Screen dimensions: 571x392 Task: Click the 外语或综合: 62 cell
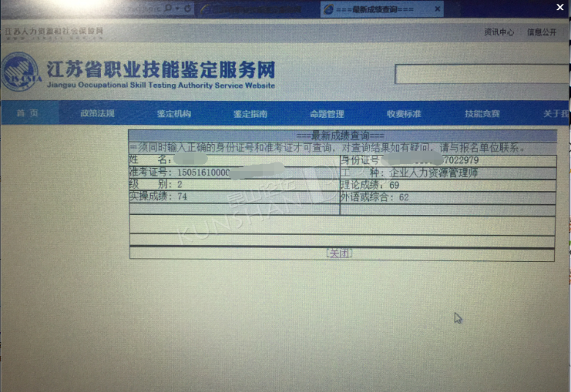(448, 197)
